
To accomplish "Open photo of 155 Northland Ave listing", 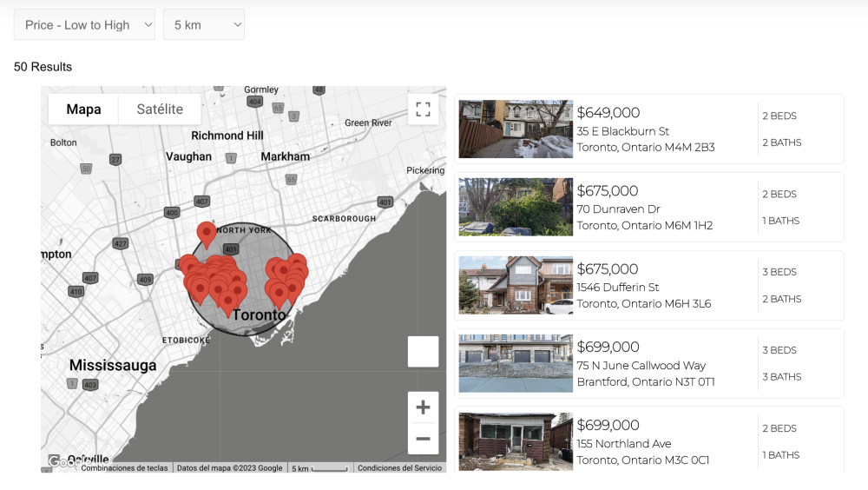I will [516, 441].
